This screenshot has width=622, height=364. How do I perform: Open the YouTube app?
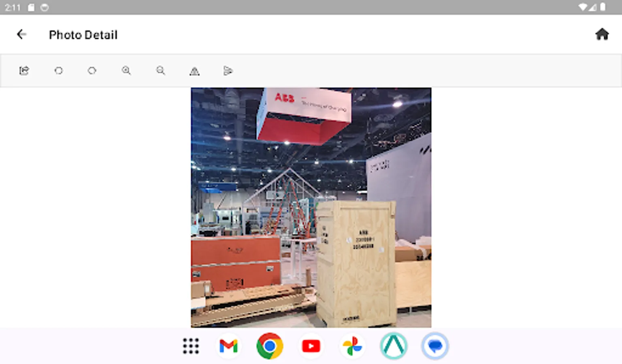[311, 345]
